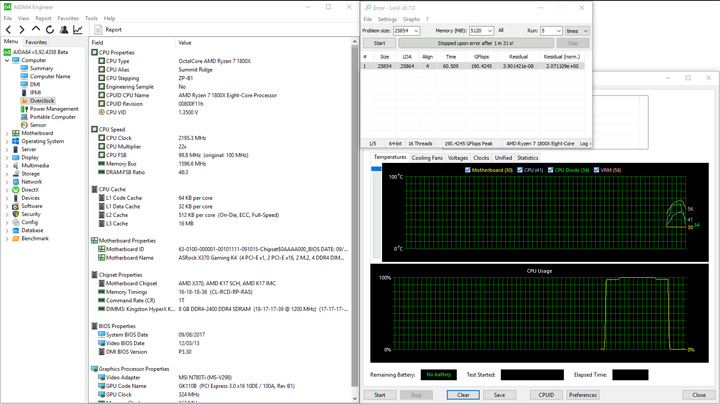
Task: Open the Memory (MiB) dropdown
Action: tap(489, 31)
